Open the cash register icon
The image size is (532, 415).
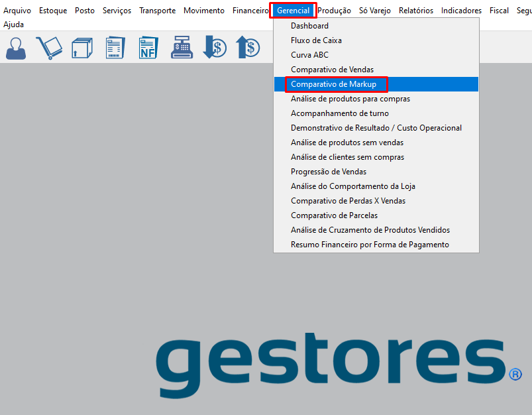[x=182, y=48]
